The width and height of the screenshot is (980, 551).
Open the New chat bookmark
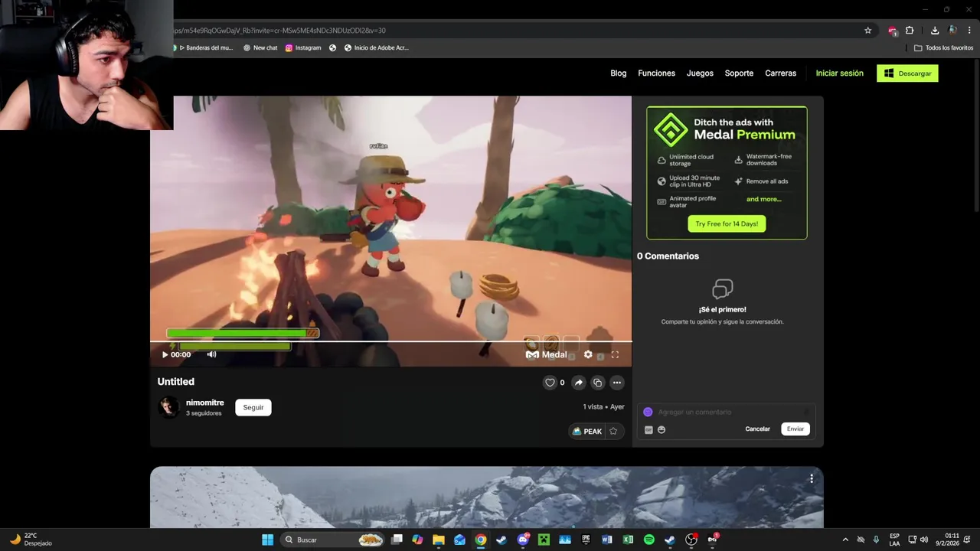click(260, 47)
